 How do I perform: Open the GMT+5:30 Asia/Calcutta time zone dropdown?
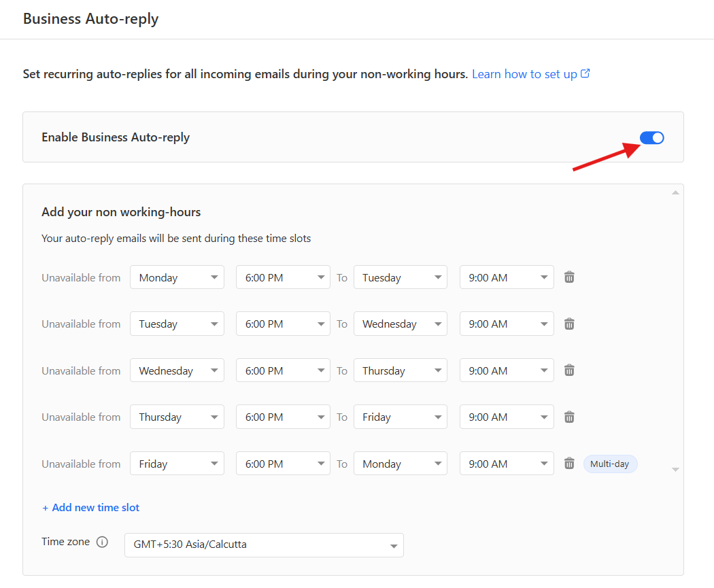coord(264,544)
